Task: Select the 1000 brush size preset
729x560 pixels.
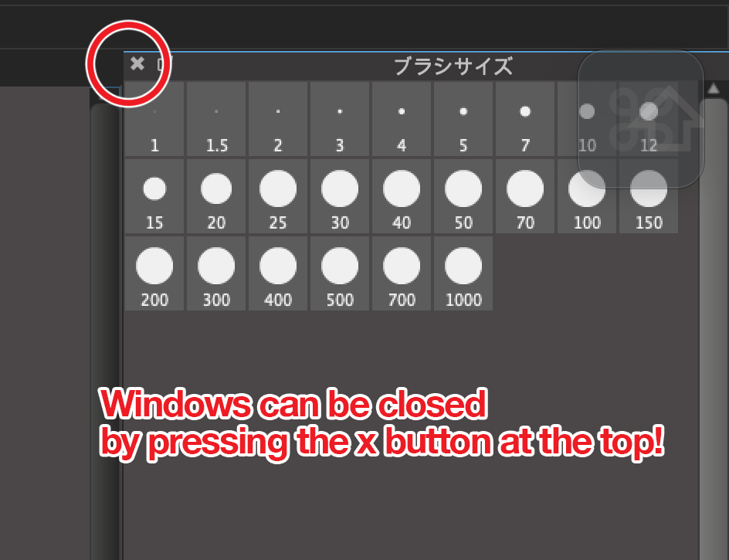Action: point(463,273)
